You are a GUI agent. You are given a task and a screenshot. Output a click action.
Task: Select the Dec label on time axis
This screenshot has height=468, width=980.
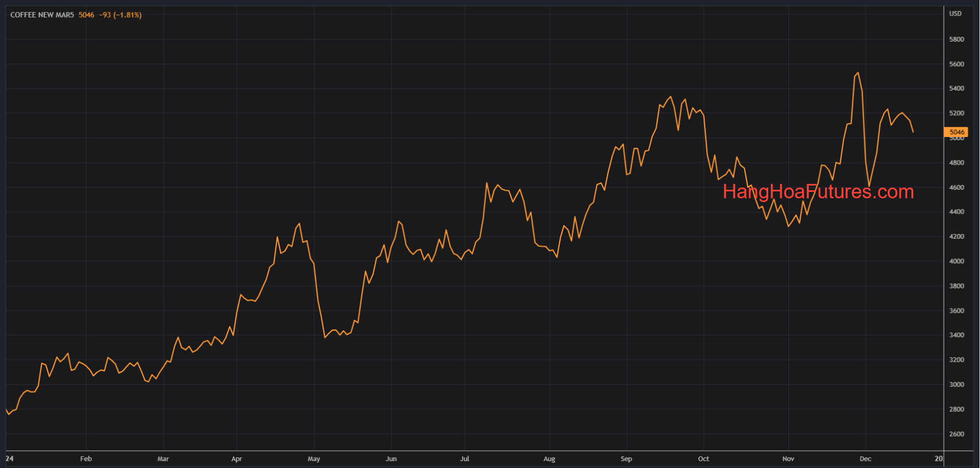865,459
